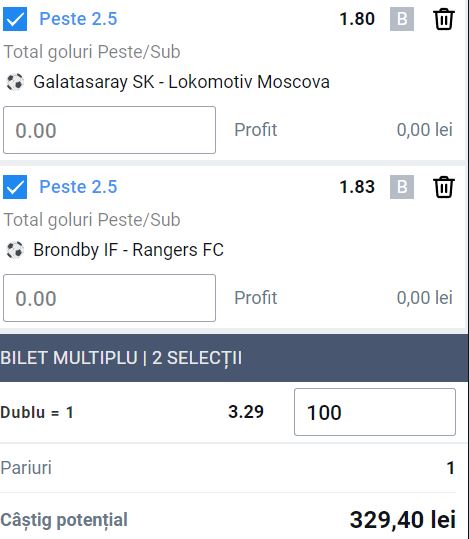Collapse the Bilet Multiplu 2 Selecții header
Screen dimensions: 469x539
(x=234, y=358)
